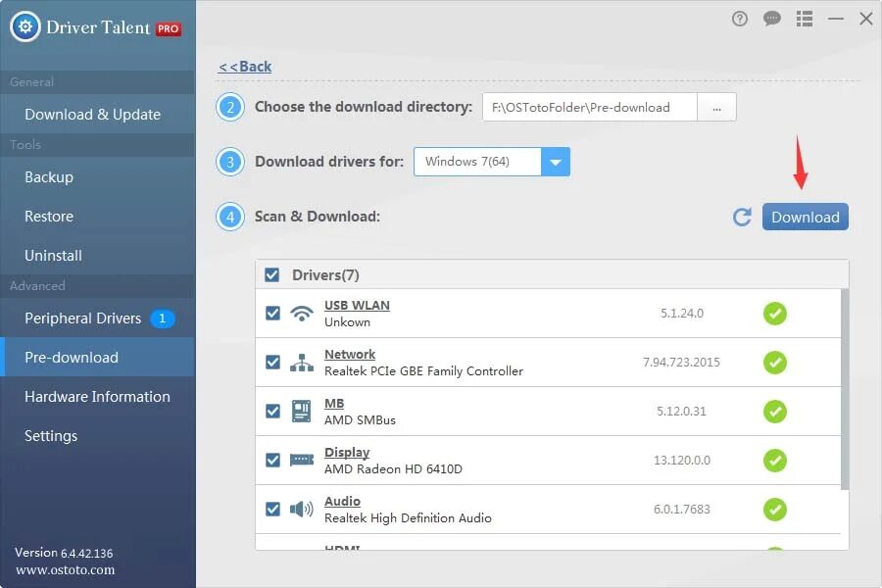Image resolution: width=882 pixels, height=588 pixels.
Task: Click the PRO badge
Action: (x=169, y=28)
